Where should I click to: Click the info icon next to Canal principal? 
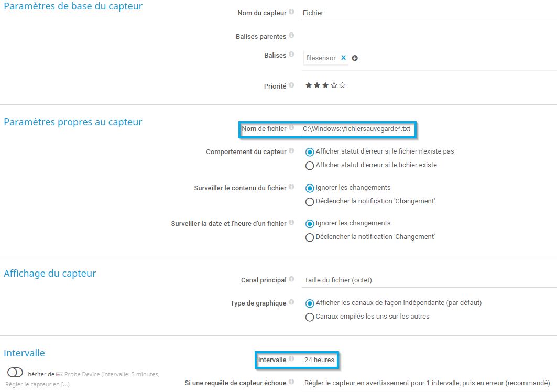pos(291,280)
